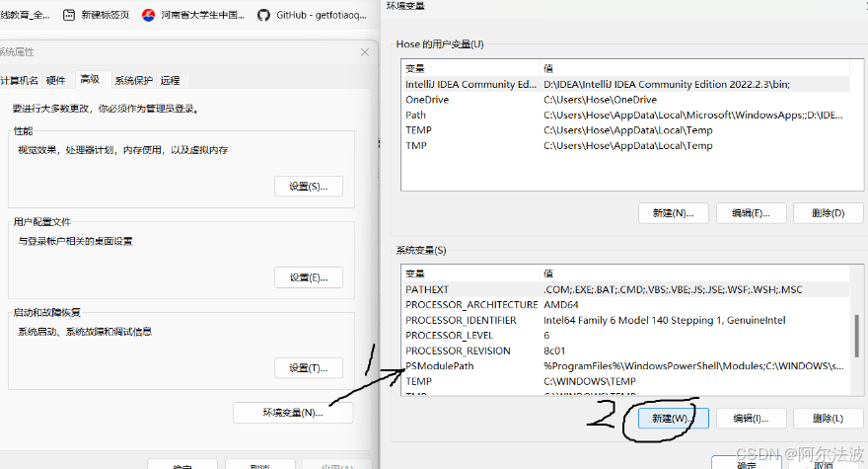Select the OneDrive user variable row
This screenshot has height=469, width=868.
[625, 100]
